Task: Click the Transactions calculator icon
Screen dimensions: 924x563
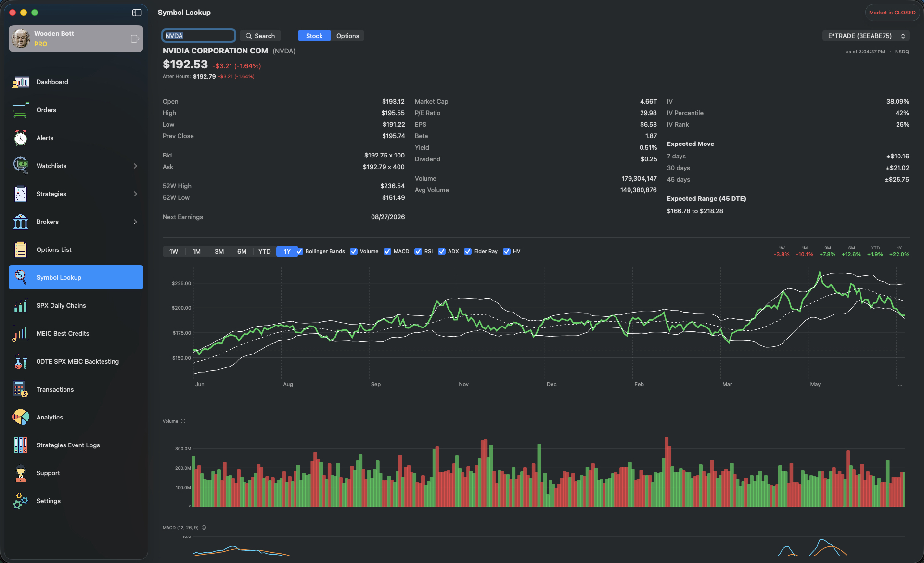Action: pyautogui.click(x=21, y=389)
